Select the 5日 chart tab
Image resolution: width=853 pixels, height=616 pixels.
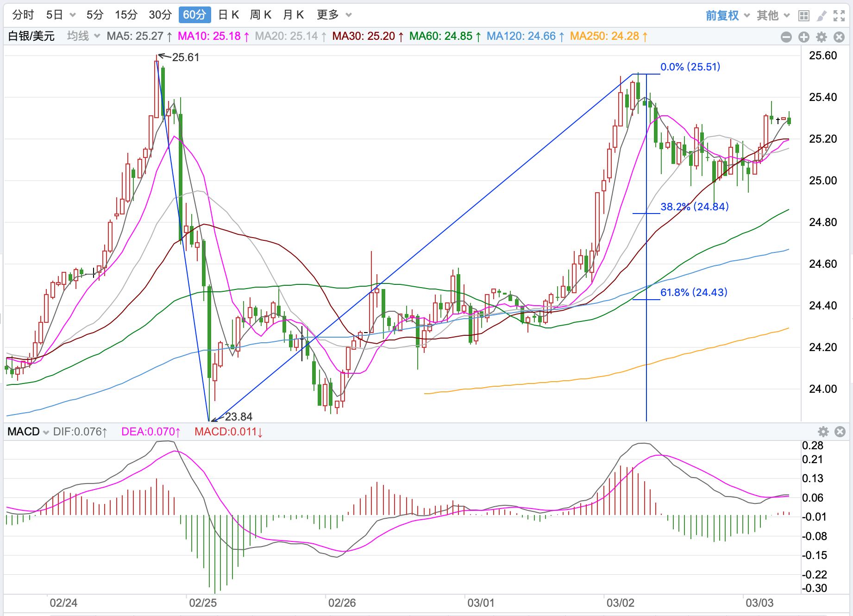tap(55, 15)
